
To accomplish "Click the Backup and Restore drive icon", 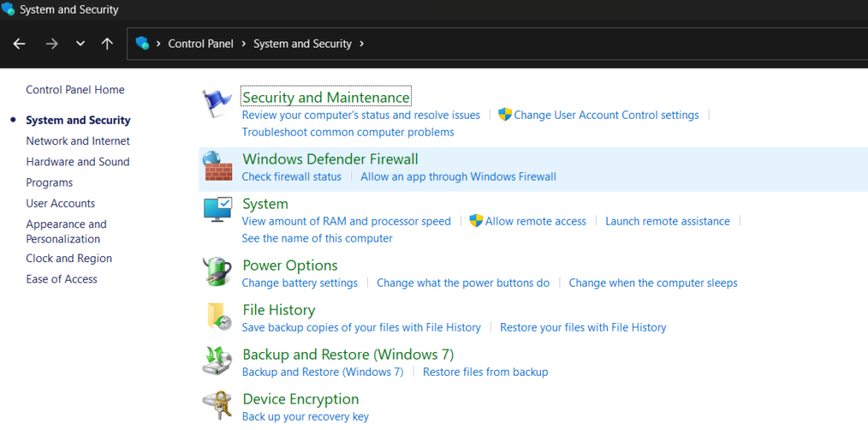I will pos(217,361).
